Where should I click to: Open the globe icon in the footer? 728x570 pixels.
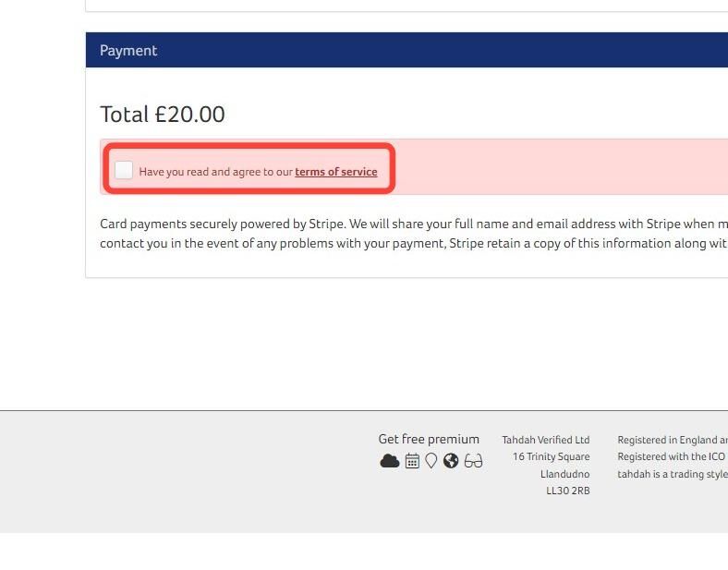click(451, 461)
